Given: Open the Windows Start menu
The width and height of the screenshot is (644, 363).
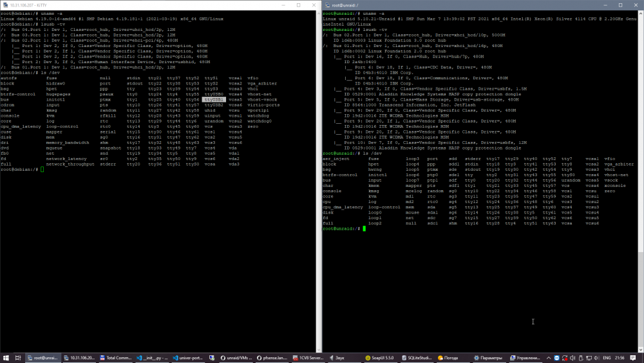Looking at the screenshot, I should [x=6, y=358].
